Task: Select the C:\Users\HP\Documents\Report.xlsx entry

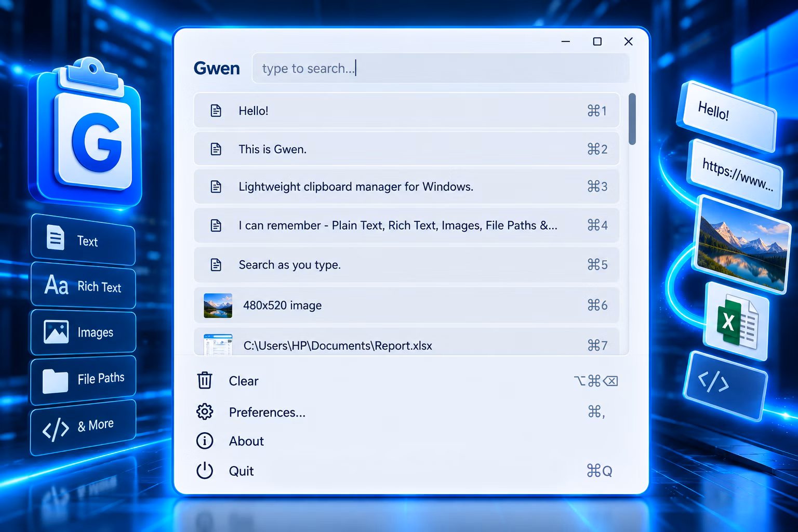Action: click(407, 342)
